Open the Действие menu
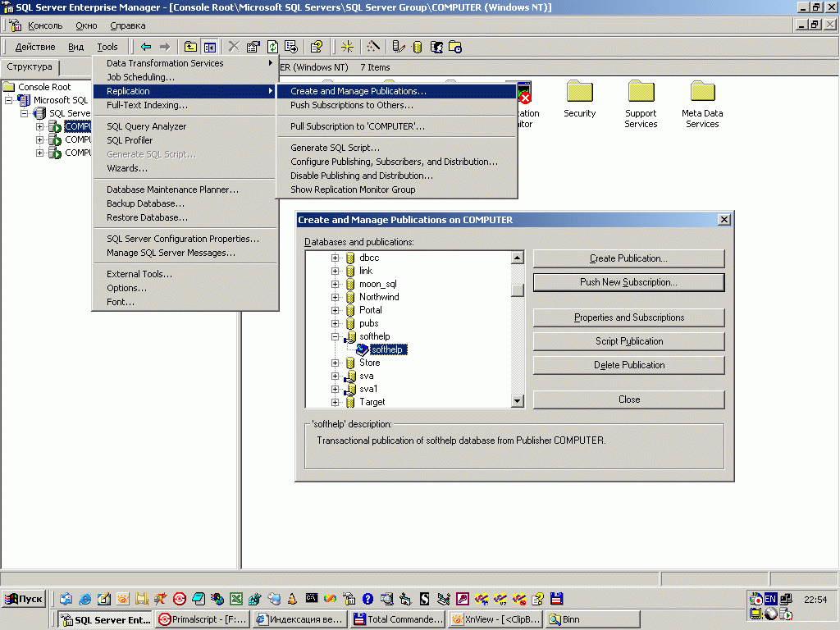The image size is (840, 630). (34, 47)
